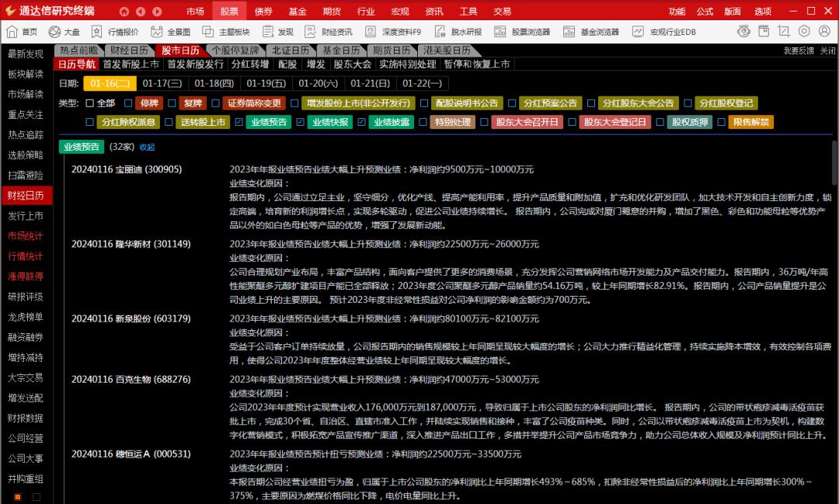Switch to the 北证日历 tab

click(x=290, y=50)
